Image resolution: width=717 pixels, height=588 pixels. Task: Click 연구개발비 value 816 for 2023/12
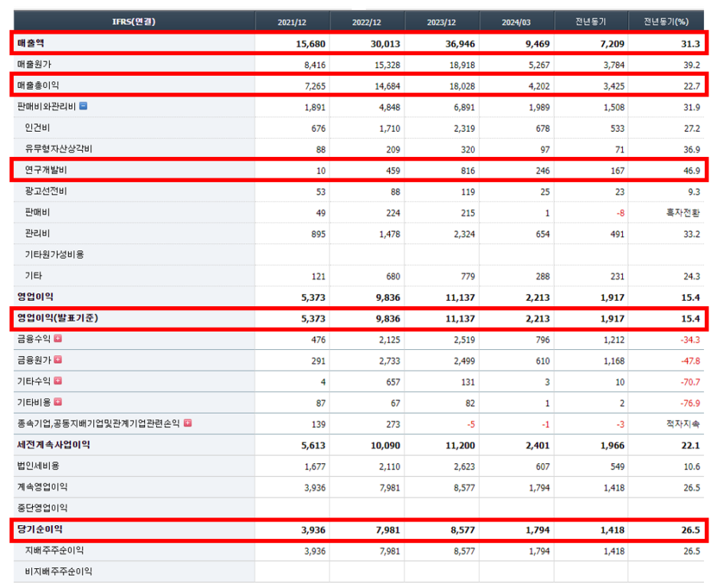pyautogui.click(x=467, y=171)
